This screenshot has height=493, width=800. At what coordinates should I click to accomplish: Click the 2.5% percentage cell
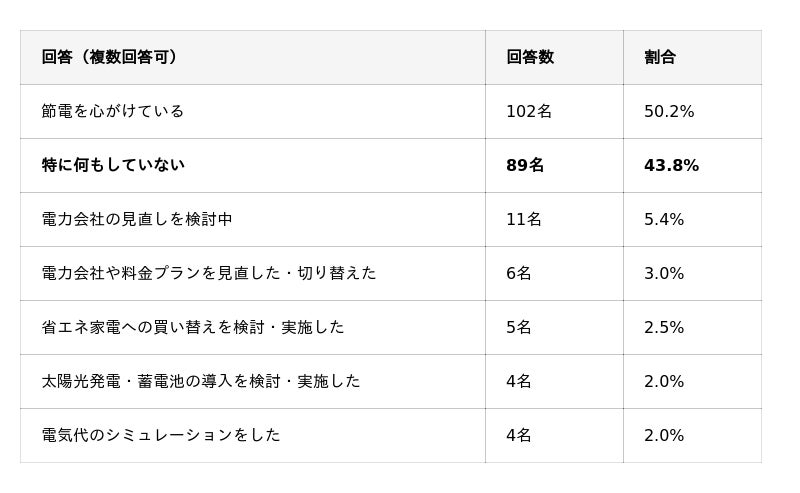tap(664, 327)
